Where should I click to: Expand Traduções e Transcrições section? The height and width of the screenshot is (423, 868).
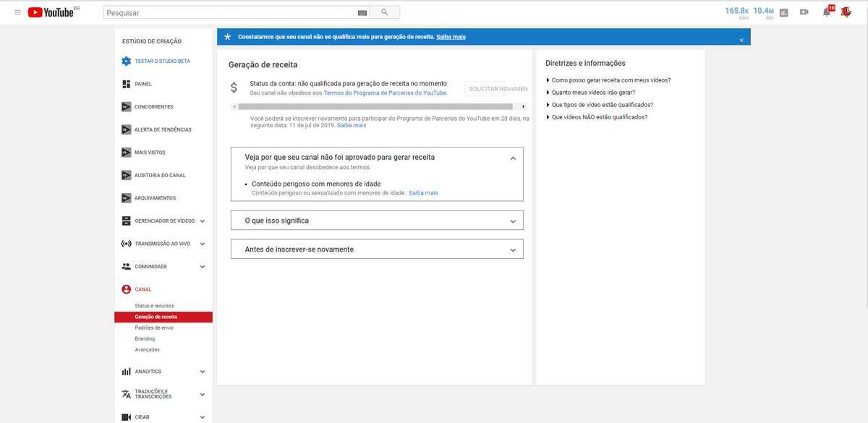click(x=203, y=394)
